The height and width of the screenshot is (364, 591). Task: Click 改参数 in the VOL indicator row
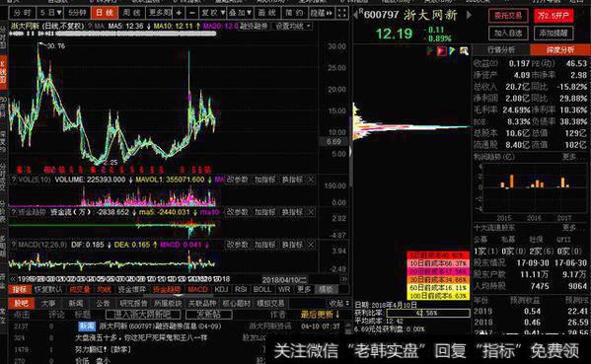click(x=237, y=180)
